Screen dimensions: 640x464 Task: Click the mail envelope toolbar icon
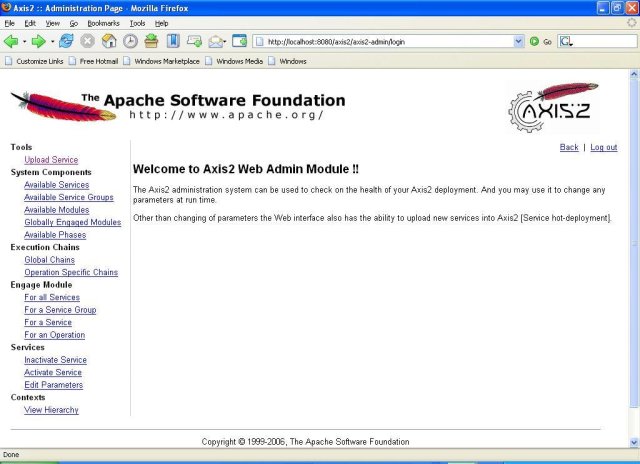pyautogui.click(x=216, y=41)
